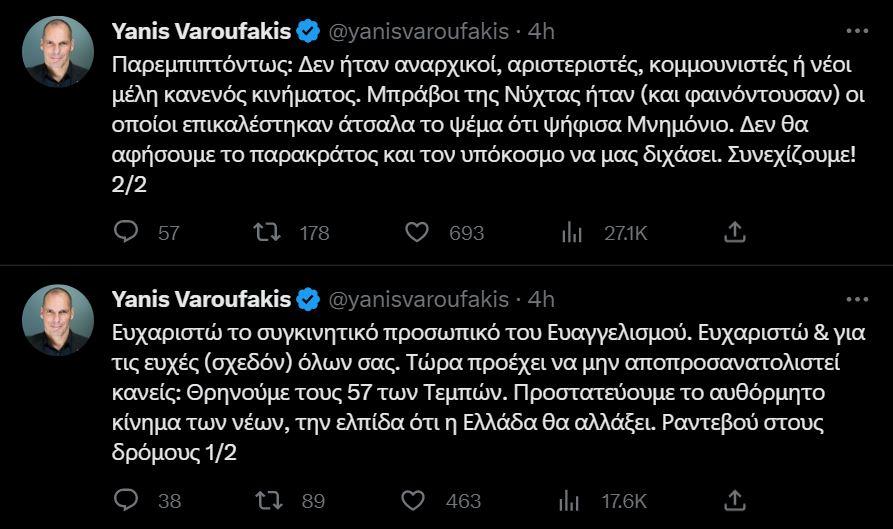Open more options menu on second tweet
This screenshot has width=893, height=529.
857,298
